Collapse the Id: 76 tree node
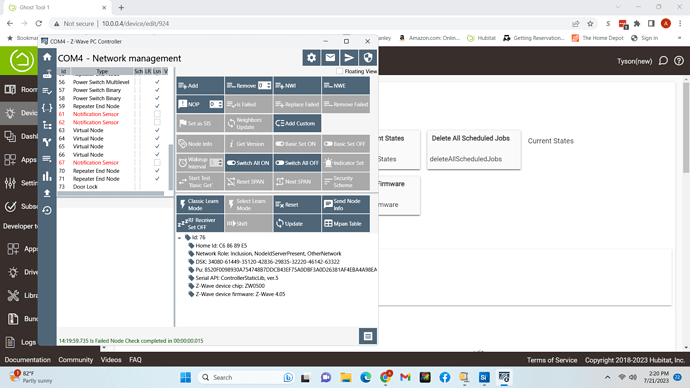 (180, 238)
